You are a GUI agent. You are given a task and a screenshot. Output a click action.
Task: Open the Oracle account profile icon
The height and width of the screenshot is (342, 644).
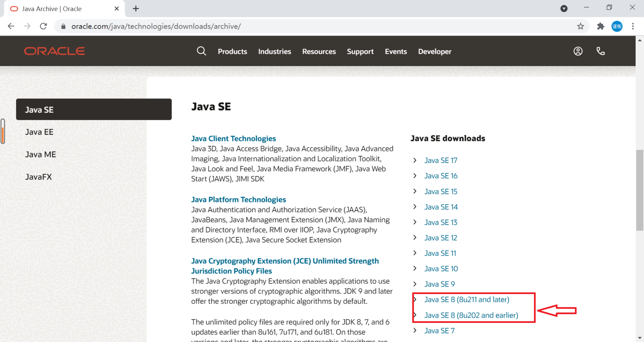click(578, 51)
